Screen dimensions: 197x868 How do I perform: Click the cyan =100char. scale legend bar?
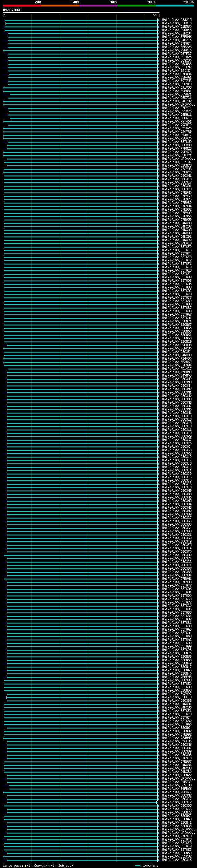(x=137, y=866)
